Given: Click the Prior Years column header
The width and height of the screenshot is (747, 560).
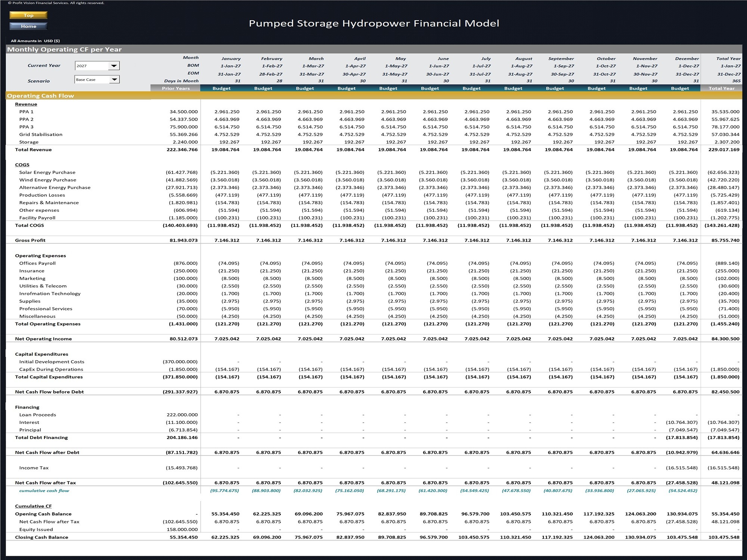Looking at the screenshot, I should (176, 88).
